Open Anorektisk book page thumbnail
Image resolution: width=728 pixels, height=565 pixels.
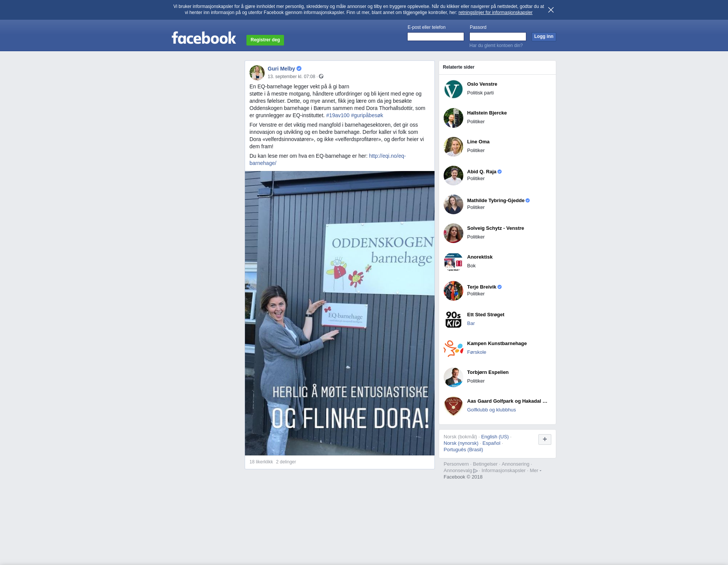click(453, 262)
